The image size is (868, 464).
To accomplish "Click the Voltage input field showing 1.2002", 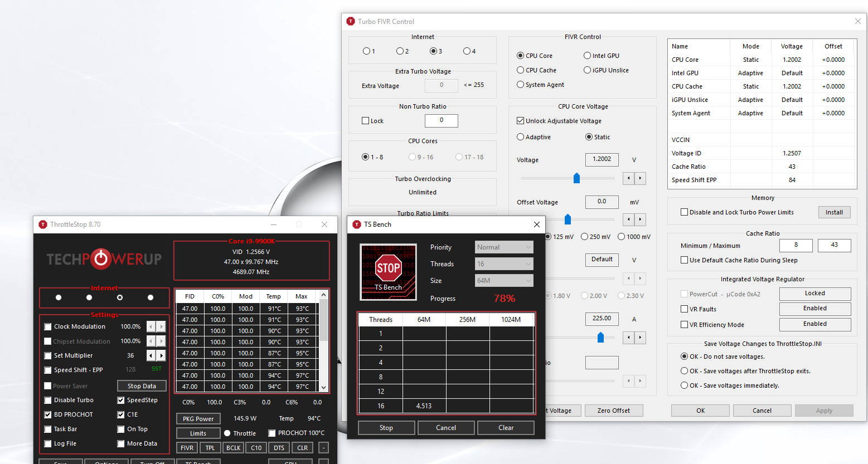I will tap(602, 159).
